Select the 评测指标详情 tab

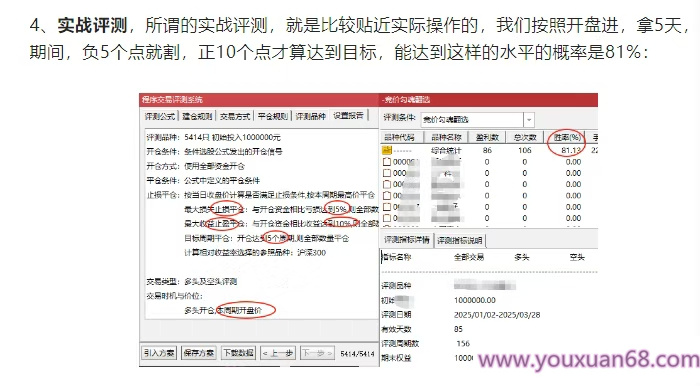point(407,240)
